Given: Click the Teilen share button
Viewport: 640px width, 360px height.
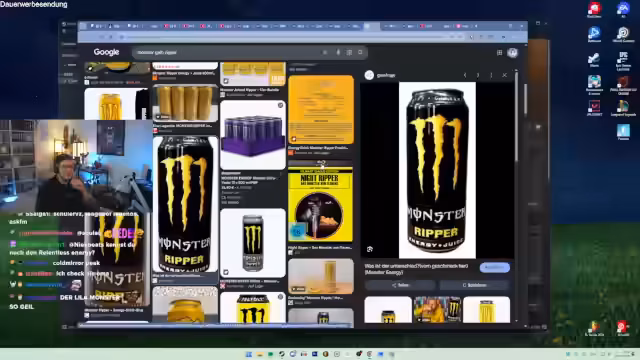Looking at the screenshot, I should coord(400,285).
